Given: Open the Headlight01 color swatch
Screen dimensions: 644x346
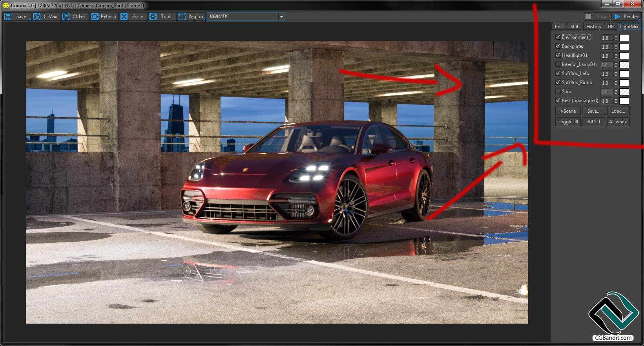Looking at the screenshot, I should click(x=624, y=56).
